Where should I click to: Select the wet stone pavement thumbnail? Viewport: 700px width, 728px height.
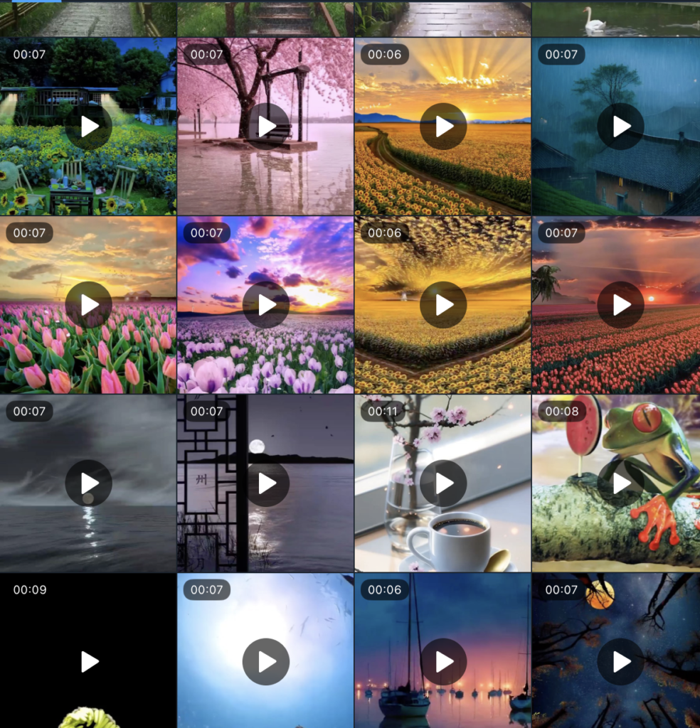442,18
